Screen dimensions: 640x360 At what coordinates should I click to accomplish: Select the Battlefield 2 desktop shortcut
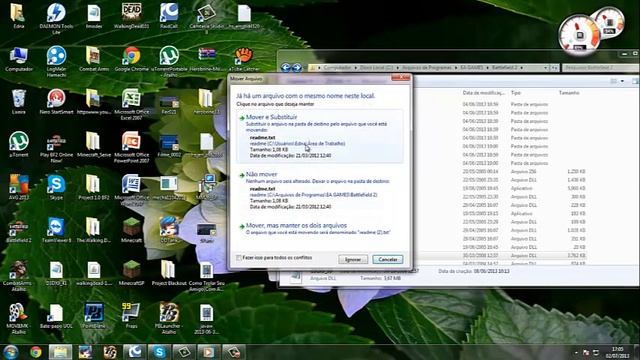[x=18, y=230]
